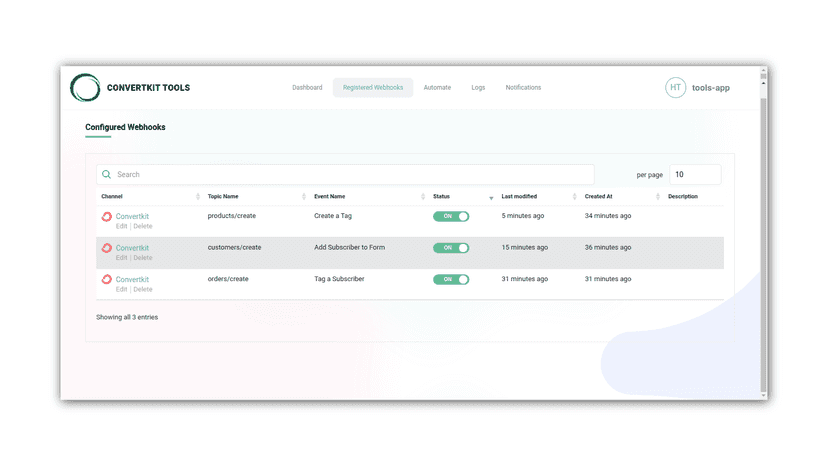This screenshot has width=828, height=466.
Task: Edit the products/create webhook
Action: 121,226
